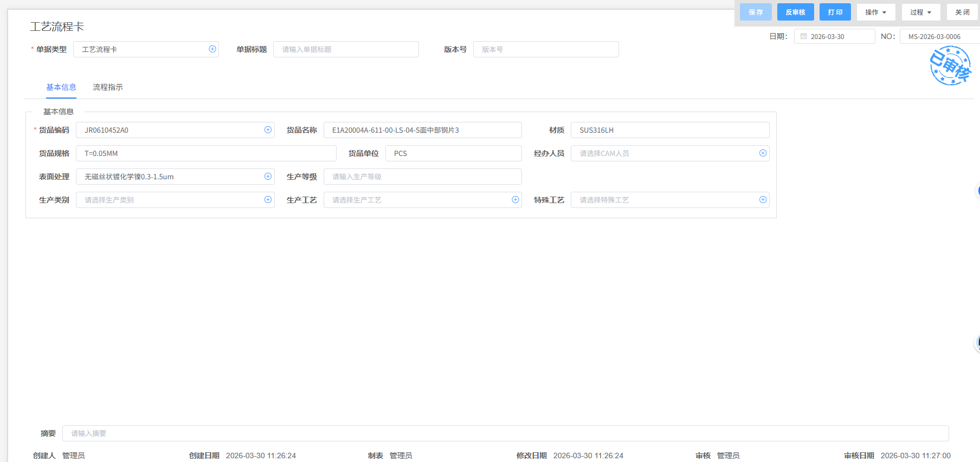
Task: Click the 反审核 button
Action: click(795, 12)
